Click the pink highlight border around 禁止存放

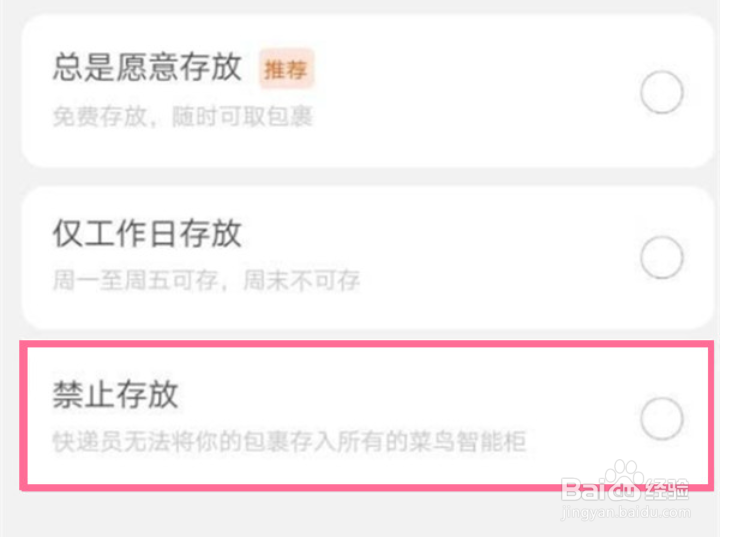pos(366,344)
